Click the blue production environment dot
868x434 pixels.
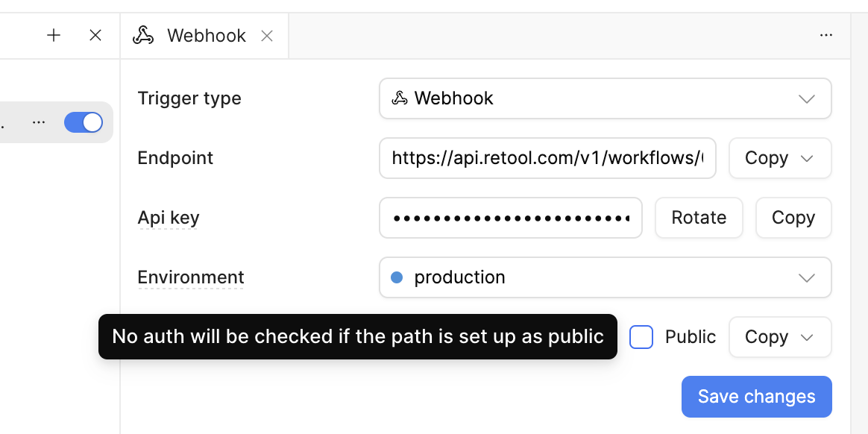pyautogui.click(x=397, y=277)
